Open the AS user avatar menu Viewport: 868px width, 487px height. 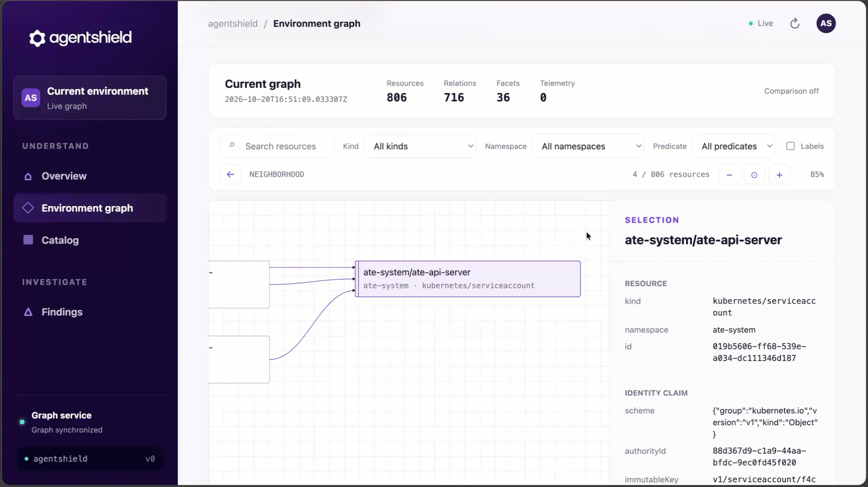tap(826, 23)
